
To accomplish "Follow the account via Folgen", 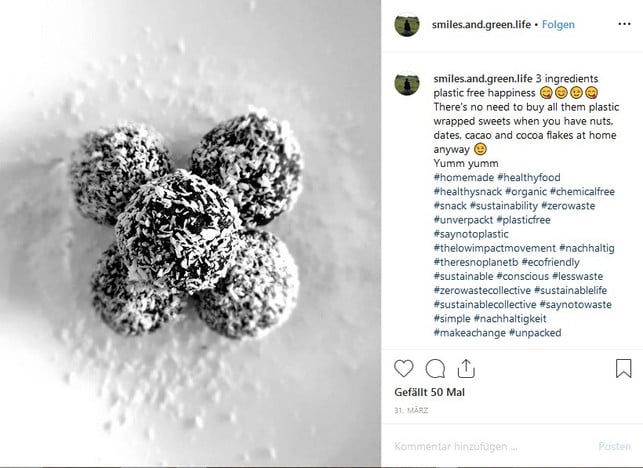I will tap(558, 25).
